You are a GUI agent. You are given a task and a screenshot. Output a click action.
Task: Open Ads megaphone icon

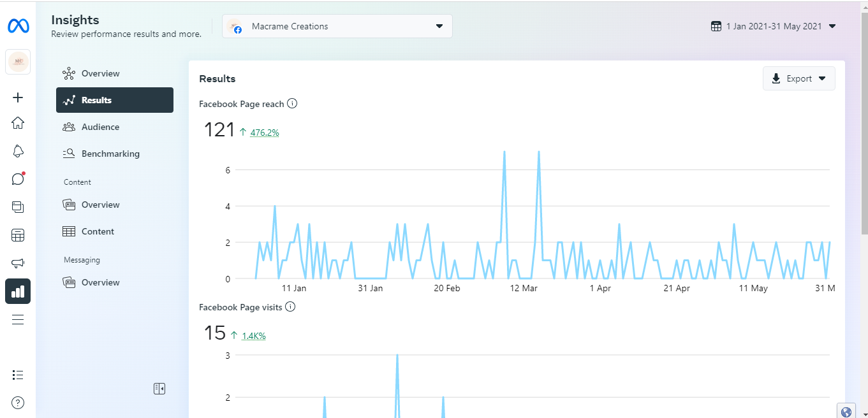18,263
